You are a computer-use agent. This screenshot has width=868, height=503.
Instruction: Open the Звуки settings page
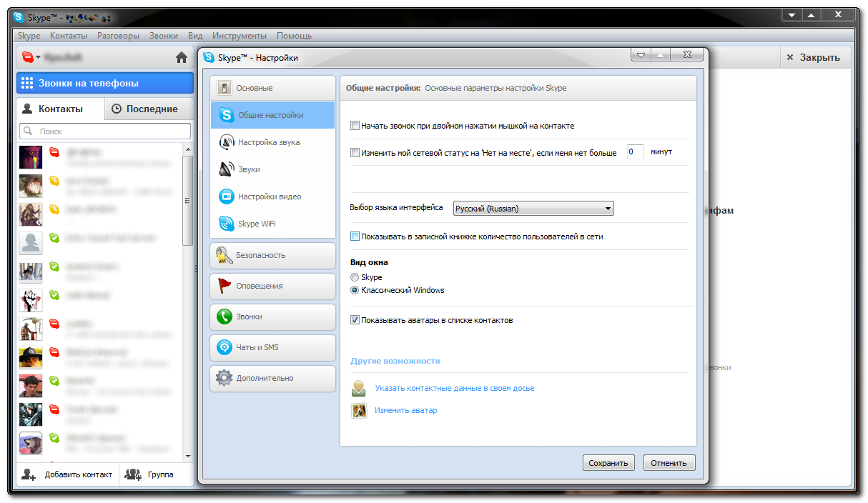[x=272, y=169]
